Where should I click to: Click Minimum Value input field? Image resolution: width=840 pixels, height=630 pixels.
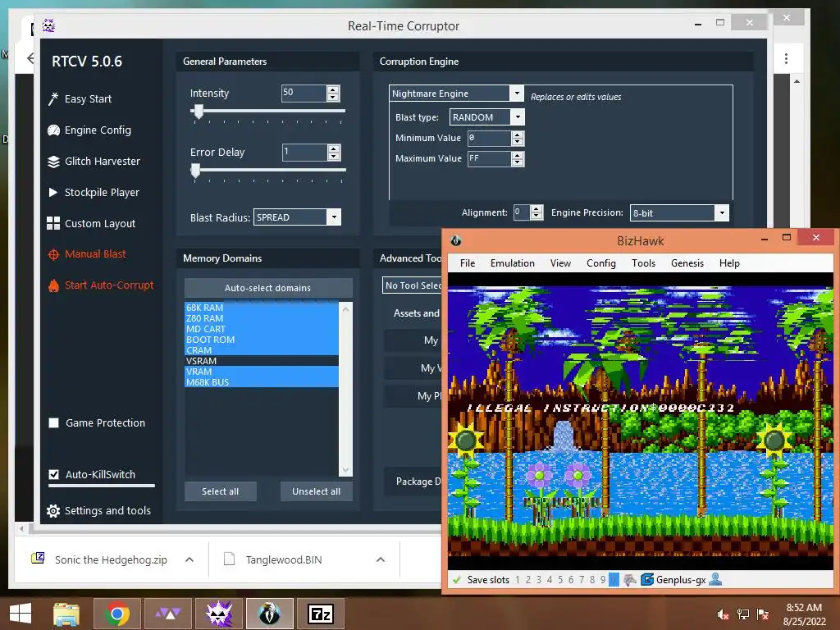point(489,138)
